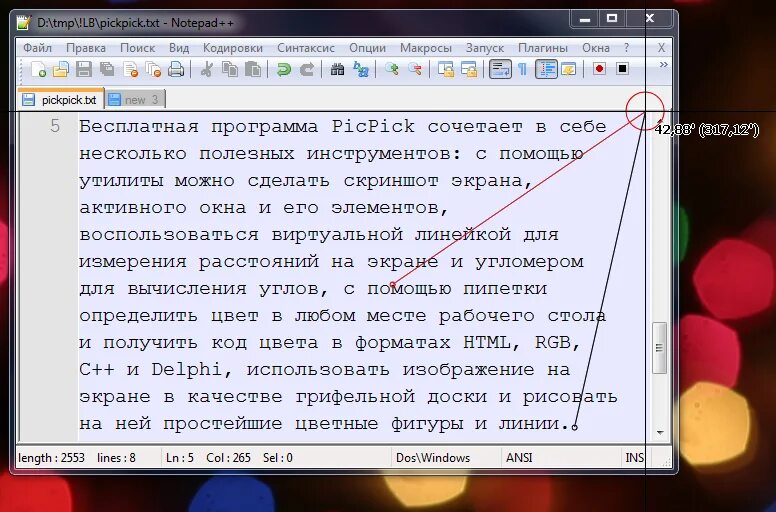The height and width of the screenshot is (512, 776).
Task: Toggle indent guide toolbar button
Action: coord(546,69)
